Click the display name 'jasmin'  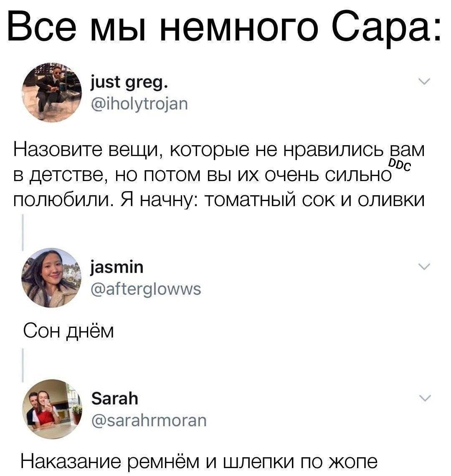pos(117,267)
